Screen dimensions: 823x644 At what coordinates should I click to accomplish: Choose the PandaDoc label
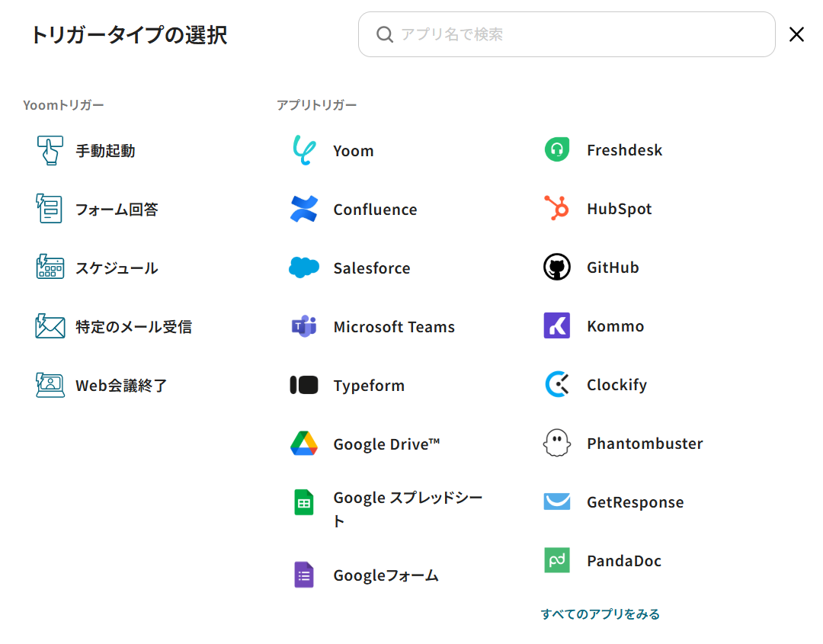point(624,561)
